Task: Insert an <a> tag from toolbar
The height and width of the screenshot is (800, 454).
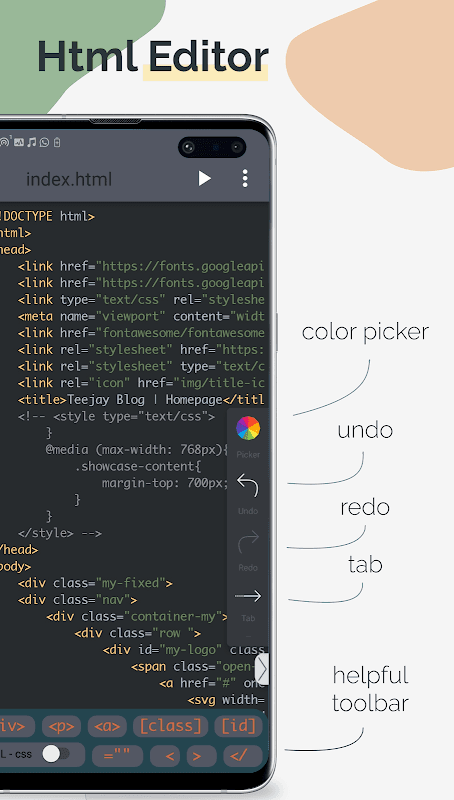Action: 107,726
